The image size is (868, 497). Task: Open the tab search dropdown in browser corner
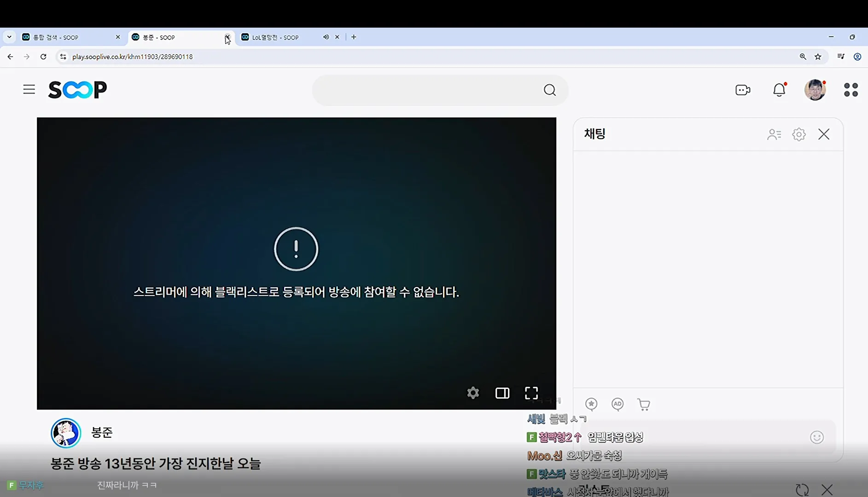tap(9, 37)
